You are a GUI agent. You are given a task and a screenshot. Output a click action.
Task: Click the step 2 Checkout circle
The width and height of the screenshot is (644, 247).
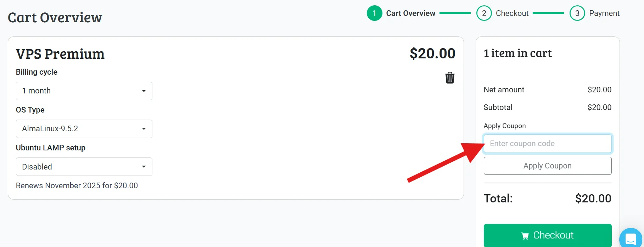click(x=484, y=13)
